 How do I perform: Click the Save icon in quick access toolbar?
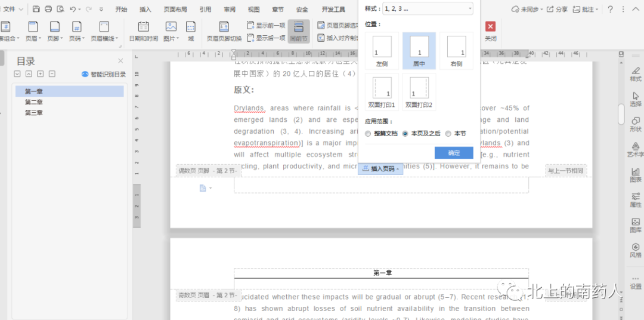click(36, 9)
